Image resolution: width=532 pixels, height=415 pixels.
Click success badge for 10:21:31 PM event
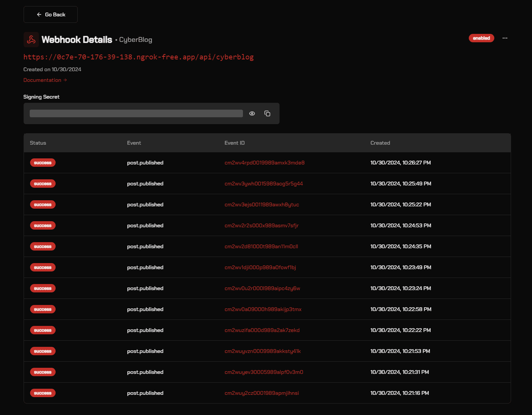coord(43,372)
